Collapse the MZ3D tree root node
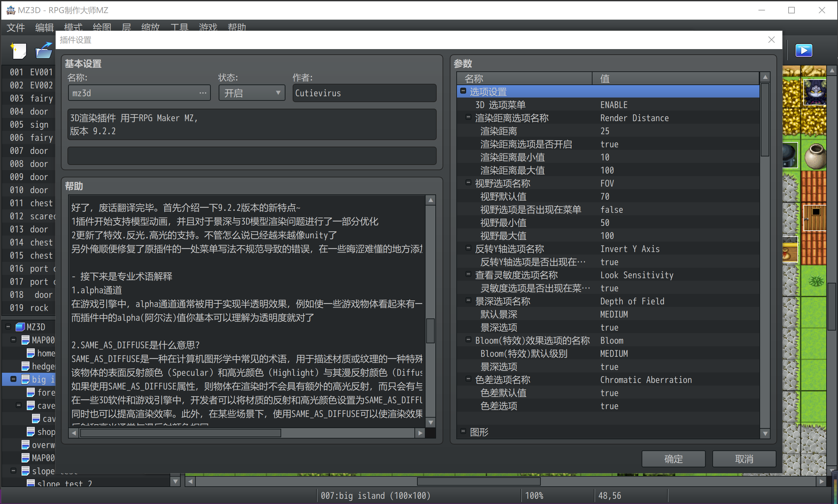The height and width of the screenshot is (504, 838). point(8,327)
